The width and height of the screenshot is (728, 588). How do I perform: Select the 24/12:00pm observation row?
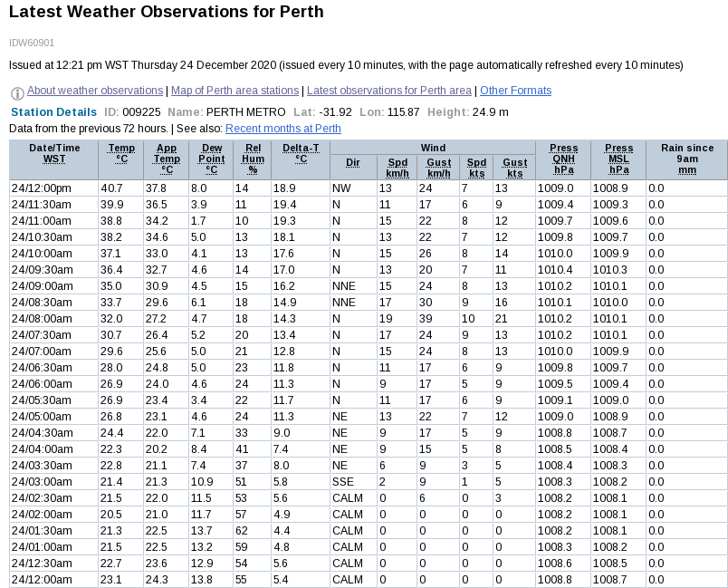pos(54,188)
